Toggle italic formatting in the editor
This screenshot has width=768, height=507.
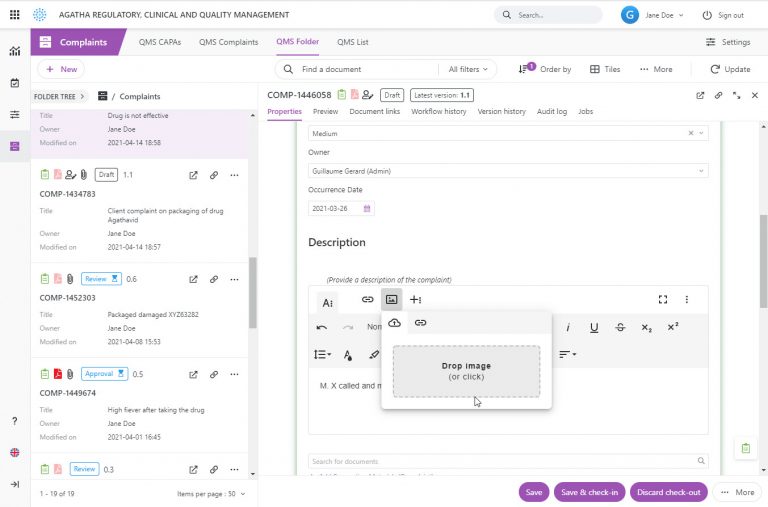click(568, 327)
